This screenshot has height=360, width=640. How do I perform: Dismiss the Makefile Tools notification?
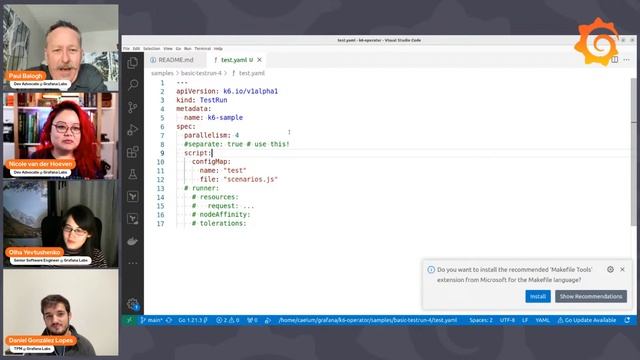(x=622, y=269)
